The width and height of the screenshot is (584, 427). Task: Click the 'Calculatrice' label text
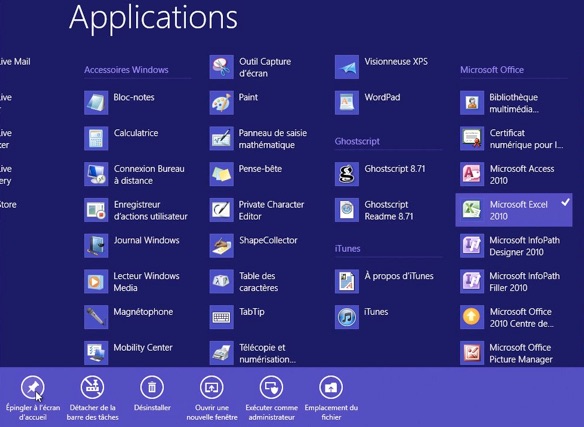(136, 133)
